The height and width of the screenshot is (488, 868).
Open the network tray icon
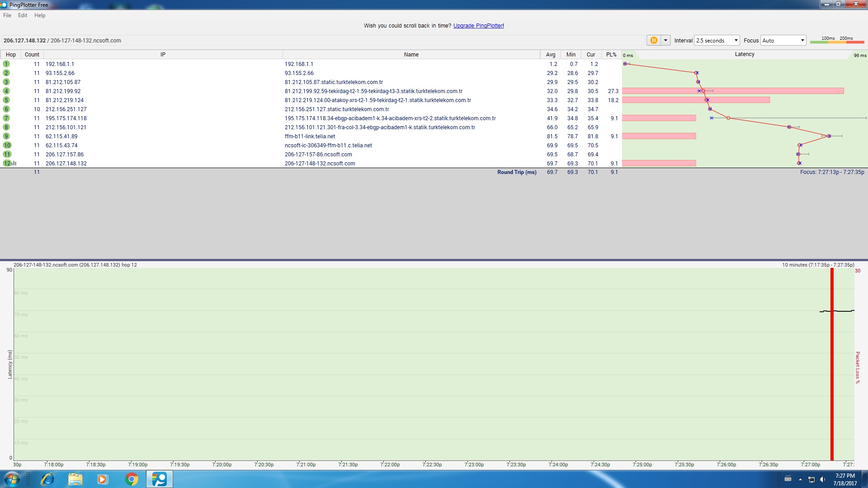811,479
